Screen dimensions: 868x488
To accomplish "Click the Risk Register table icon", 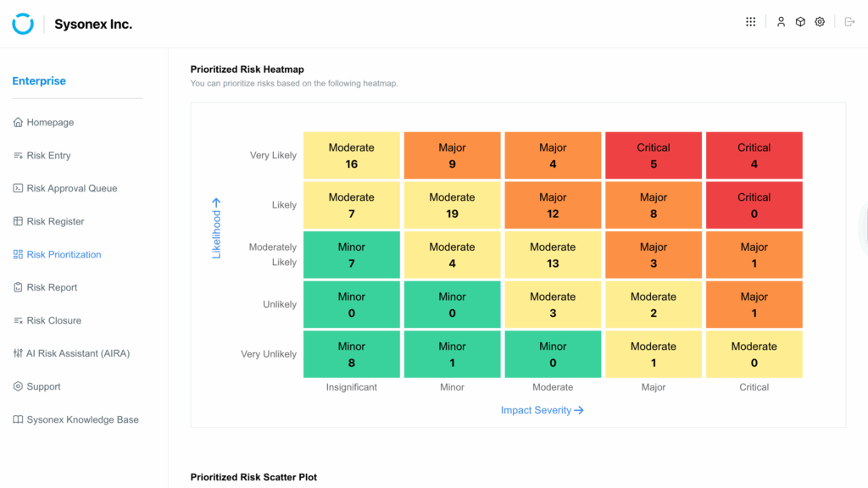I will pos(19,221).
